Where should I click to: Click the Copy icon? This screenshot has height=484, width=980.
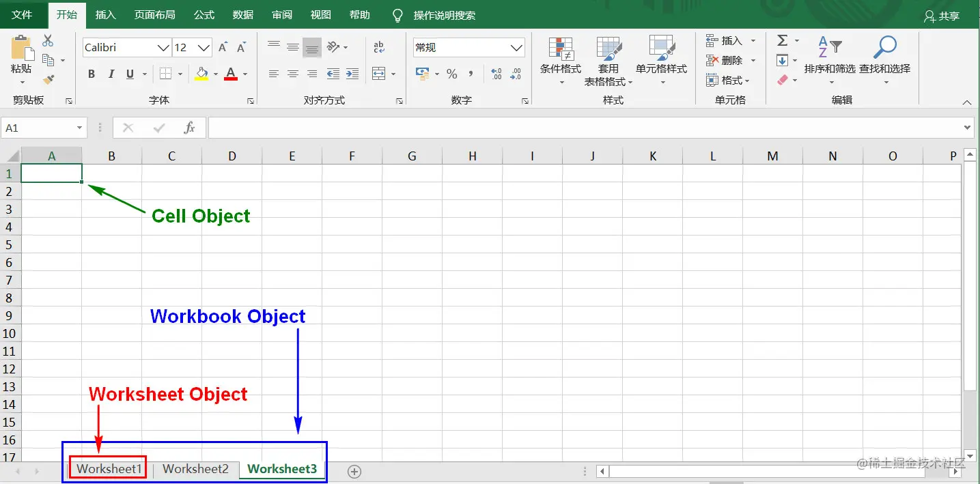click(x=48, y=60)
